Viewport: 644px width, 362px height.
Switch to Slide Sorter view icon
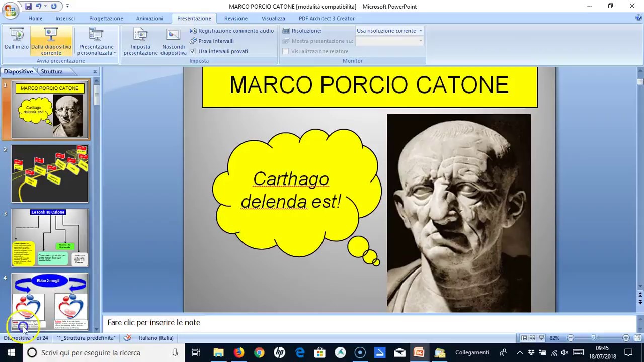tap(532, 338)
